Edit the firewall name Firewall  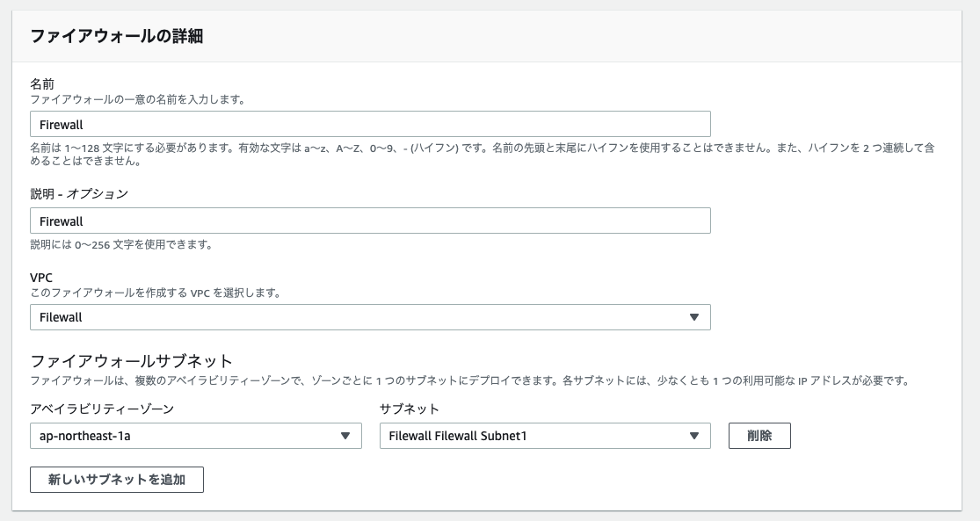pos(369,123)
